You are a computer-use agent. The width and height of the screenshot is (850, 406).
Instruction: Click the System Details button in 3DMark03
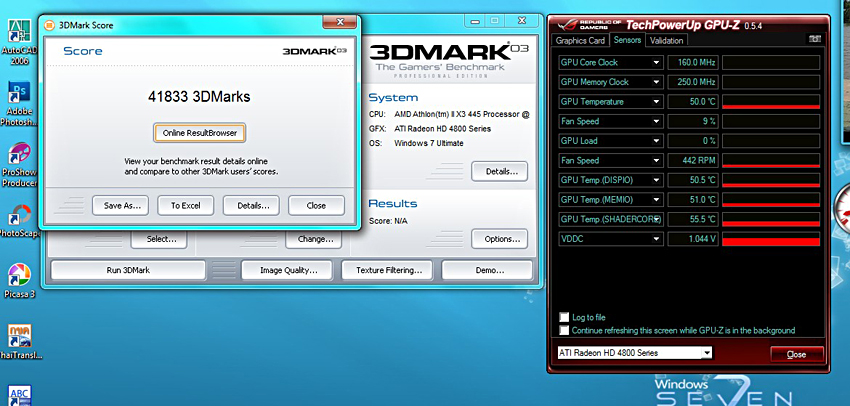pyautogui.click(x=499, y=171)
